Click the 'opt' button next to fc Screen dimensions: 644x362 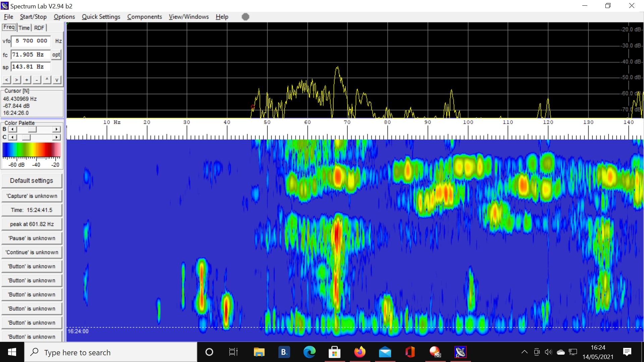tap(56, 55)
